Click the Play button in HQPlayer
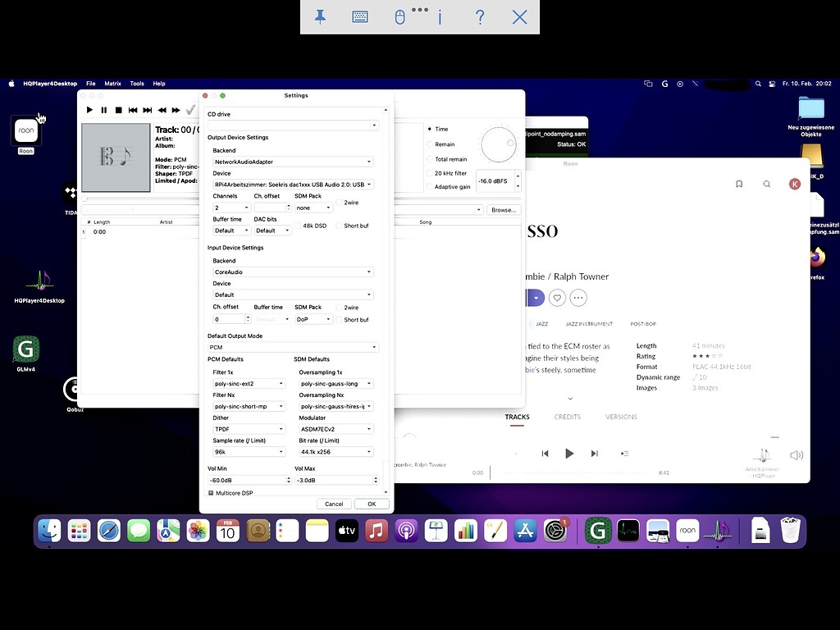This screenshot has width=840, height=630. pos(89,109)
